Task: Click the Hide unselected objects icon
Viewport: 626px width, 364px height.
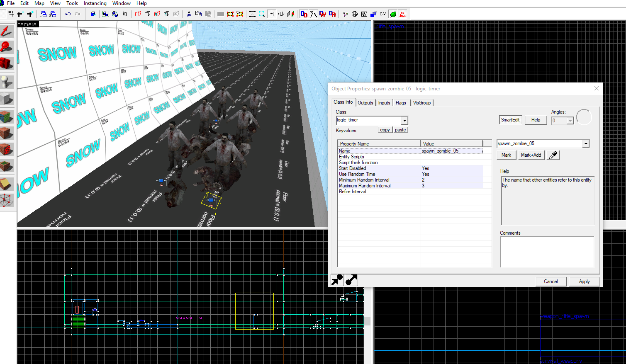Action: click(x=147, y=14)
